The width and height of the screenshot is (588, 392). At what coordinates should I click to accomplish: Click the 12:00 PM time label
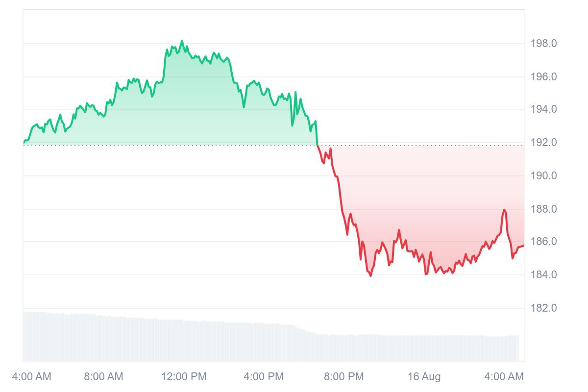click(x=184, y=377)
